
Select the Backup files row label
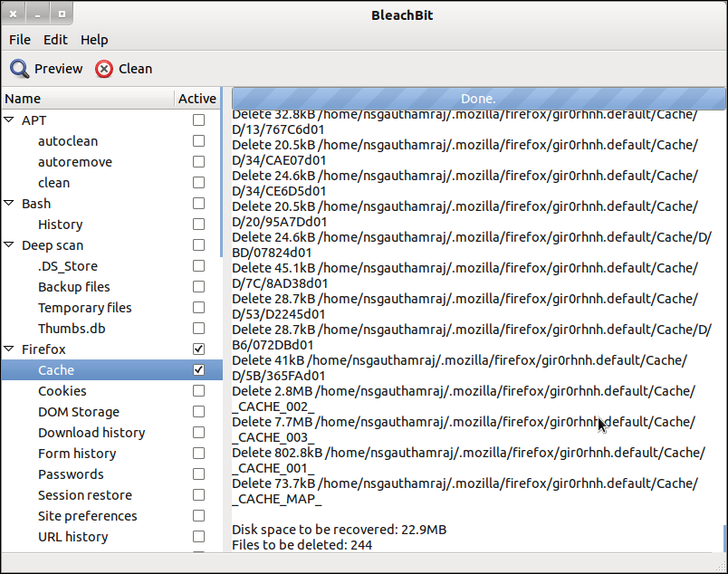[74, 287]
